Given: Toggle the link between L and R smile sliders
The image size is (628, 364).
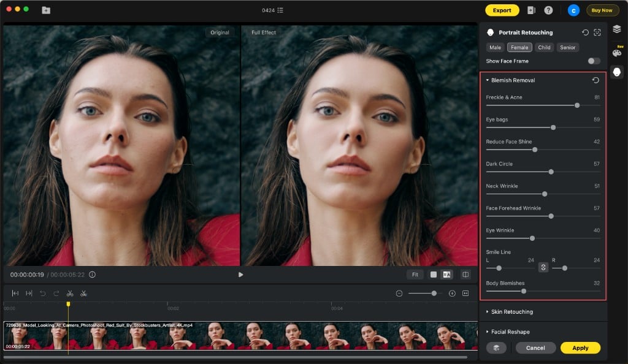Looking at the screenshot, I should (x=543, y=268).
